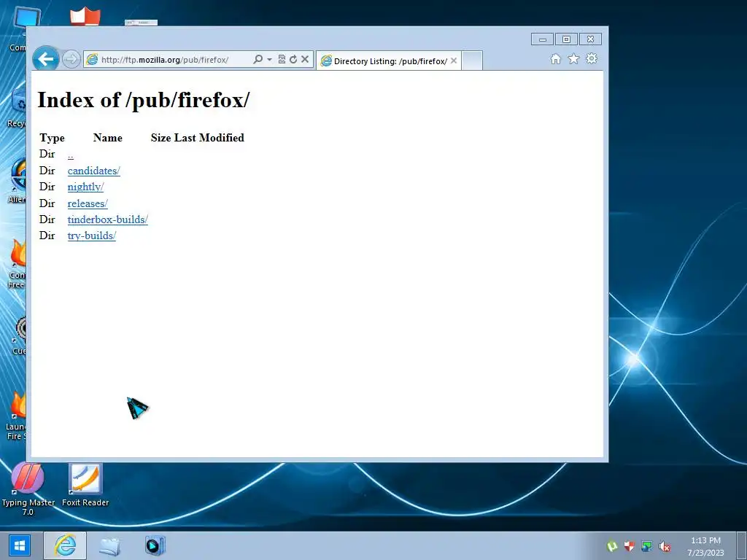Image resolution: width=747 pixels, height=560 pixels.
Task: Click Internet Explorer icon on the taskbar
Action: pyautogui.click(x=65, y=545)
